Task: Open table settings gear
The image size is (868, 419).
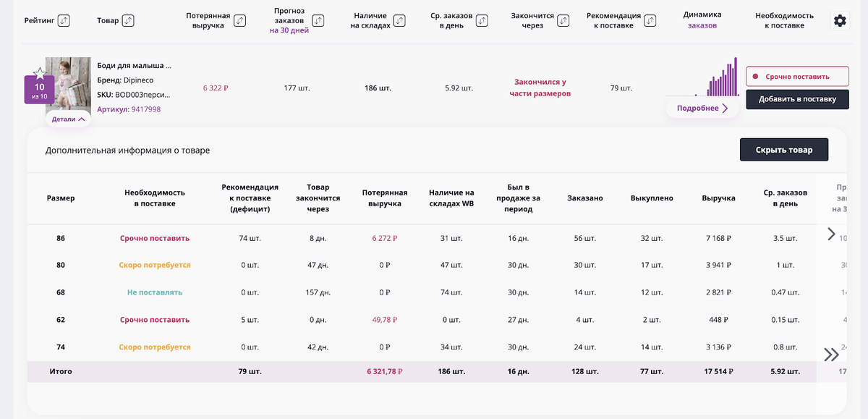Action: click(840, 20)
